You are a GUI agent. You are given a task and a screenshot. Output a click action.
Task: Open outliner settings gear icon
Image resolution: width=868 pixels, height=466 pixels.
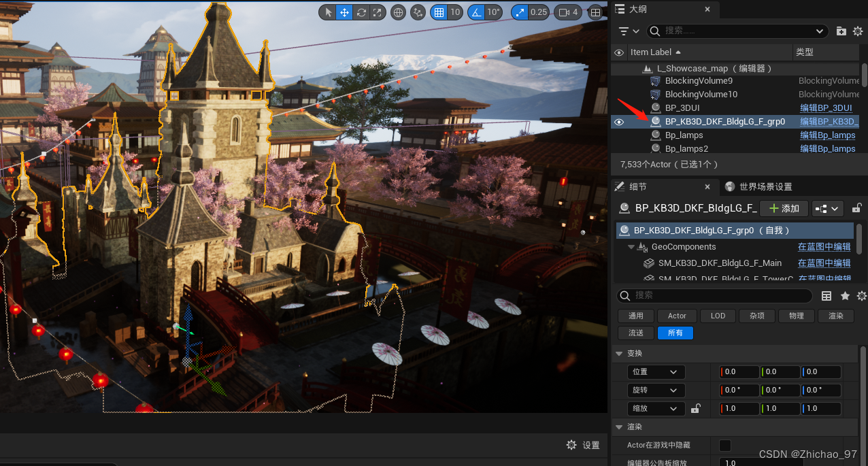tap(858, 31)
